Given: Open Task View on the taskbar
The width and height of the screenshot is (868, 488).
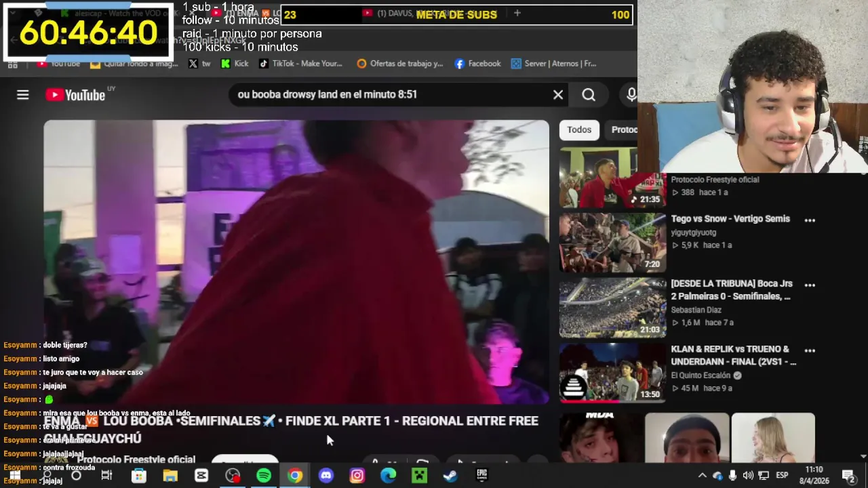Looking at the screenshot, I should tap(106, 476).
